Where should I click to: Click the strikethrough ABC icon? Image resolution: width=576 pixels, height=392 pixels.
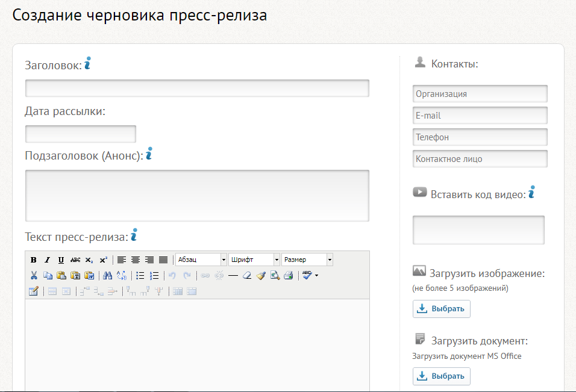(x=75, y=260)
